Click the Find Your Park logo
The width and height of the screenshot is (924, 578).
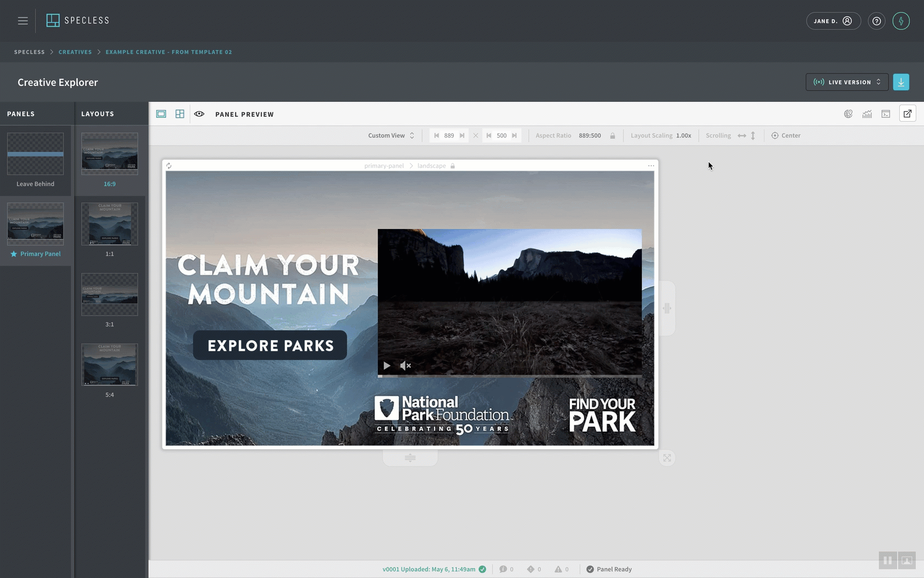[602, 415]
